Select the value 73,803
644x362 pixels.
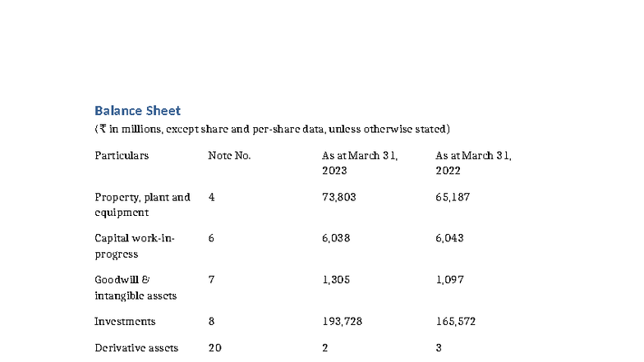(x=338, y=197)
